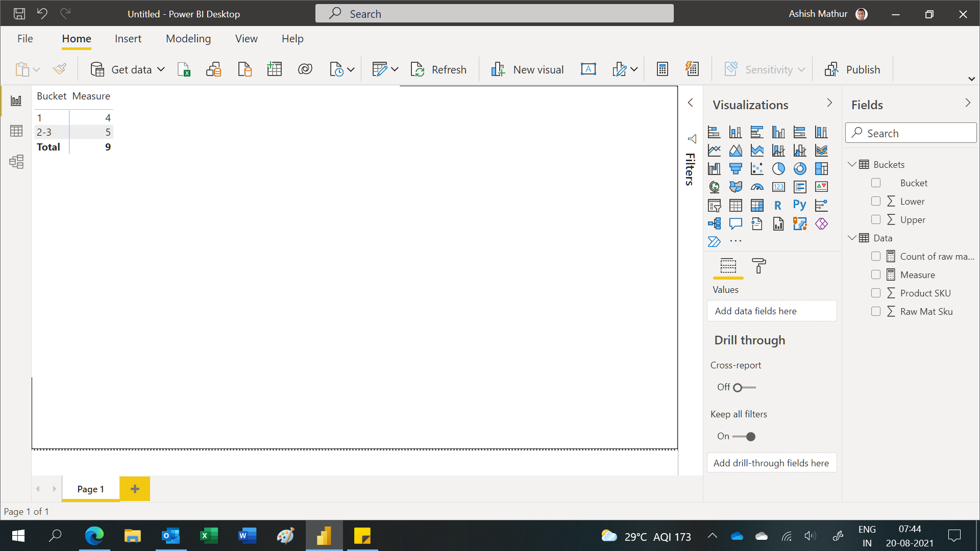The image size is (980, 551).
Task: Check the Raw Mat Sku checkbox
Action: click(x=876, y=311)
